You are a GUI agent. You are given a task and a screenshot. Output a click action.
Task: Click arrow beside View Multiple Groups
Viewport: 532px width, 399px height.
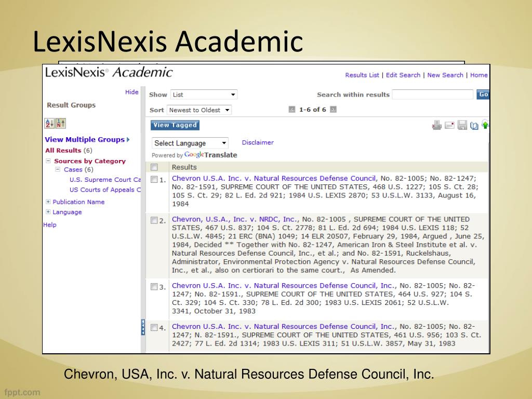coord(128,139)
